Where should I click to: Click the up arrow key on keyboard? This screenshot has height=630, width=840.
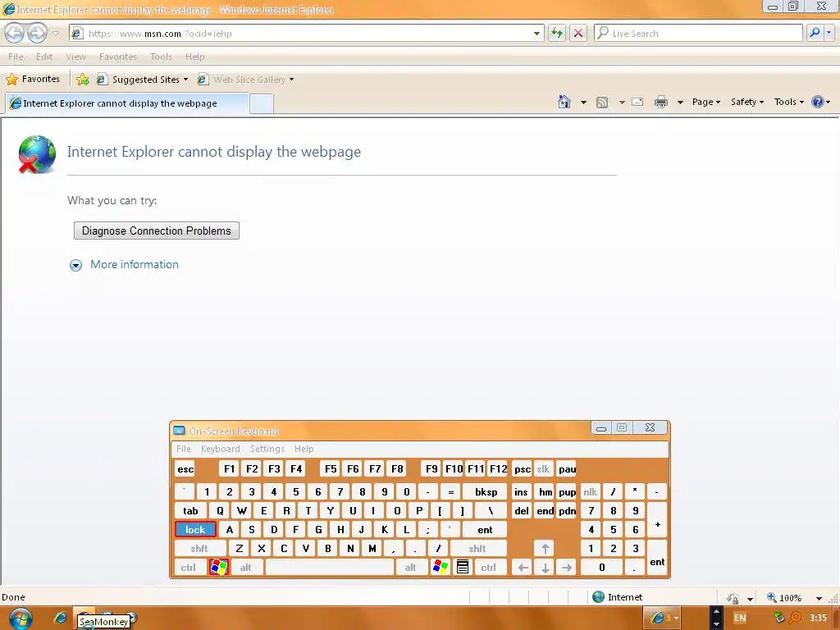545,549
